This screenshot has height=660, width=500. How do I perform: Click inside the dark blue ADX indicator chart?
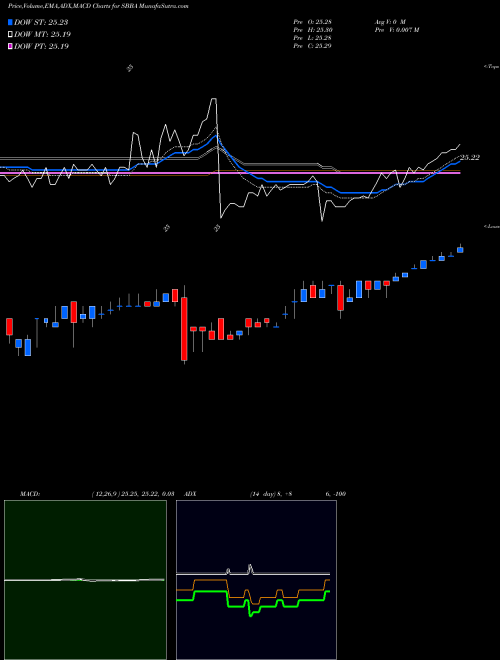point(256,580)
